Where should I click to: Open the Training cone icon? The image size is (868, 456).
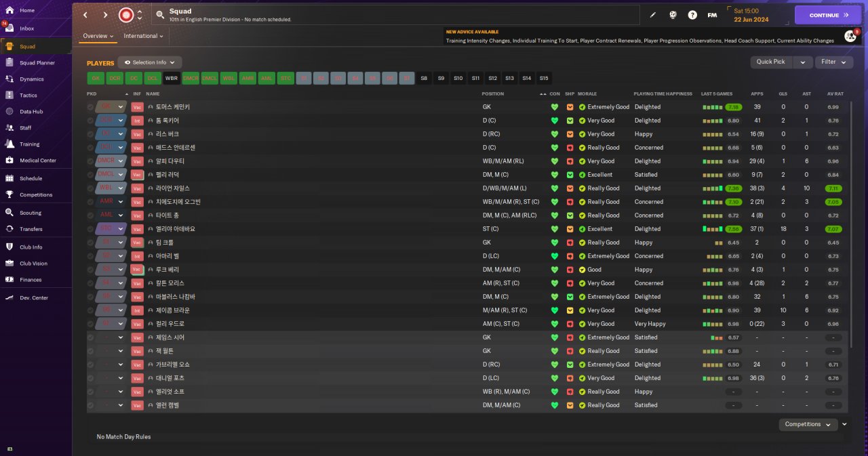pos(9,144)
